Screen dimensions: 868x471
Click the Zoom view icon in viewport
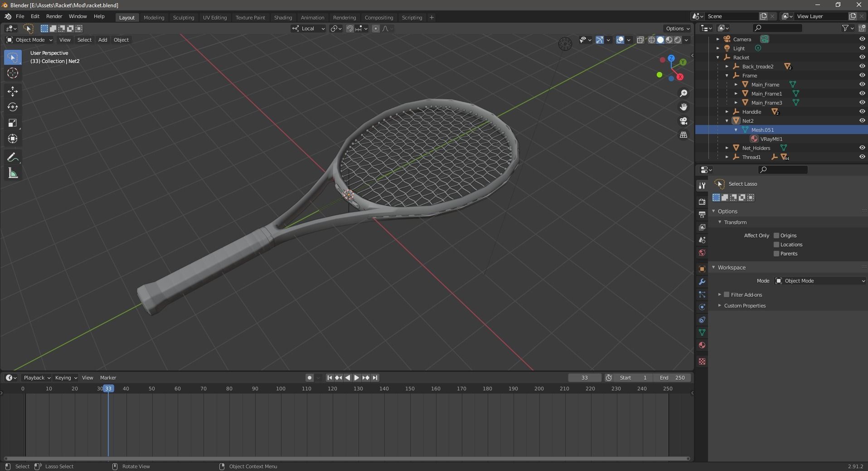click(684, 93)
